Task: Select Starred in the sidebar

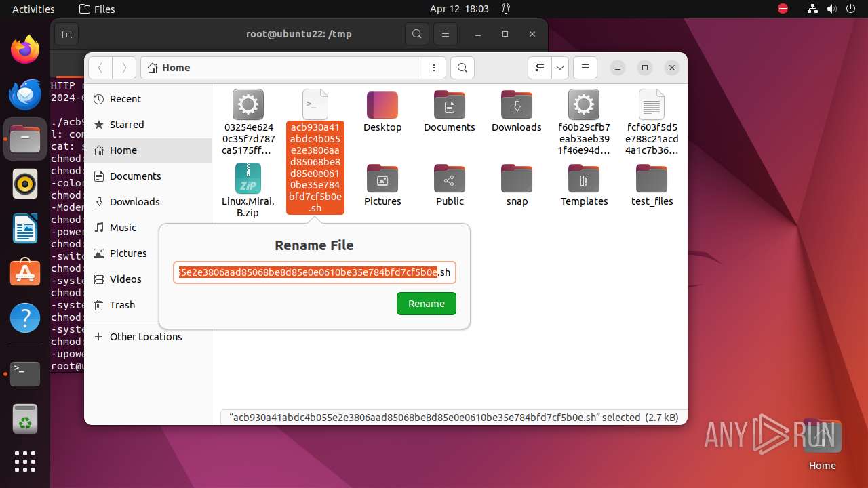Action: click(x=148, y=125)
